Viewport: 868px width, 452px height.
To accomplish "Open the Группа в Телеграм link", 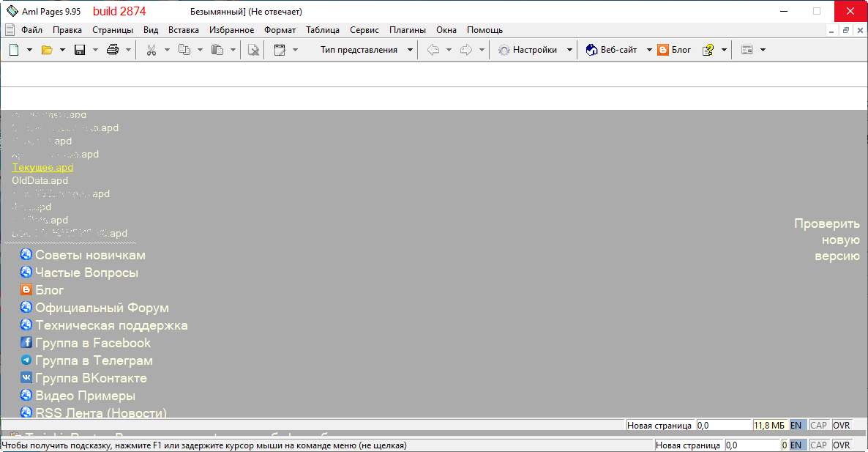I will point(94,360).
